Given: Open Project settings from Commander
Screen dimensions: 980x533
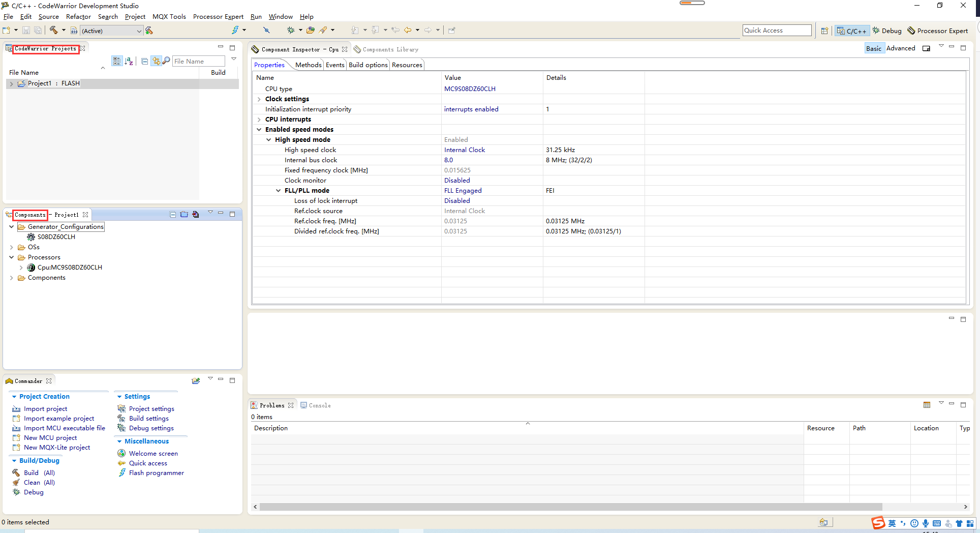Looking at the screenshot, I should (x=151, y=409).
